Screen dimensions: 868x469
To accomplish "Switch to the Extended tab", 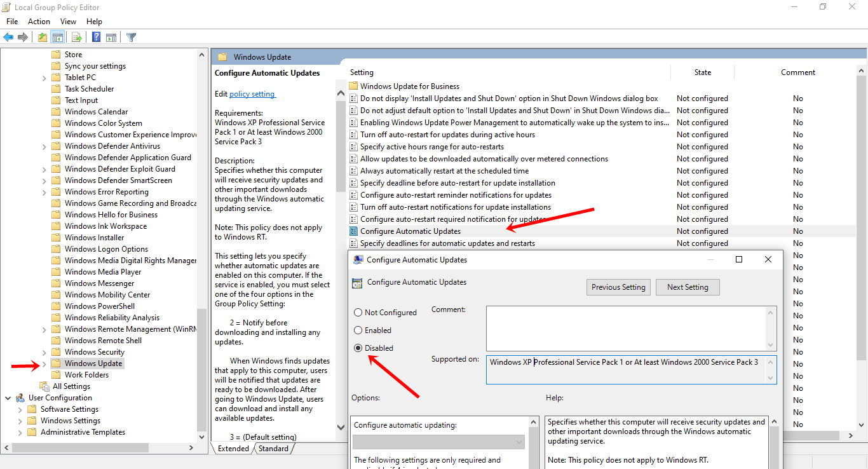I will (233, 449).
